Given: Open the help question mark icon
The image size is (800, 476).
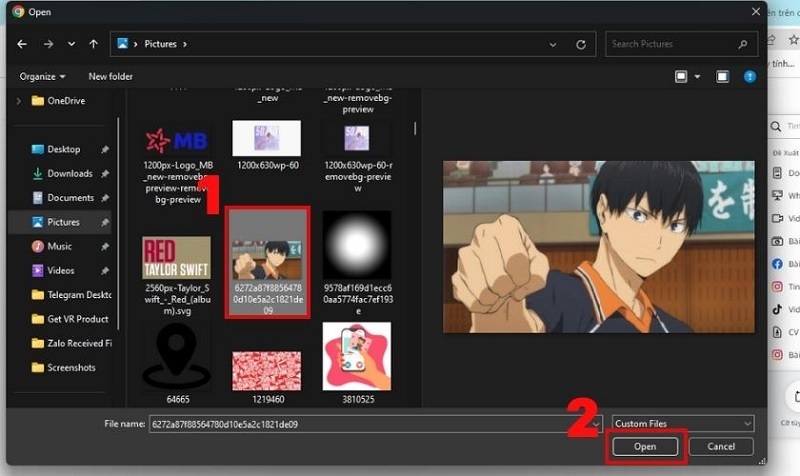Looking at the screenshot, I should [748, 76].
